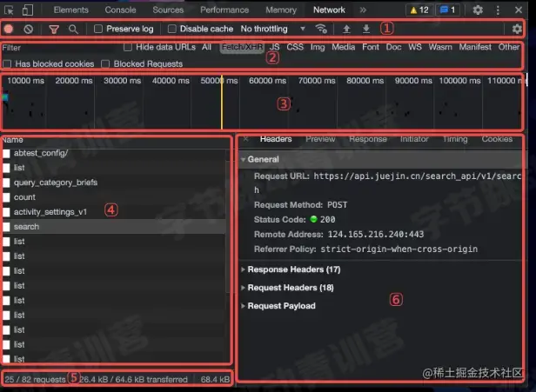Show more tabs double chevron
The width and height of the screenshot is (536, 392).
click(x=363, y=10)
